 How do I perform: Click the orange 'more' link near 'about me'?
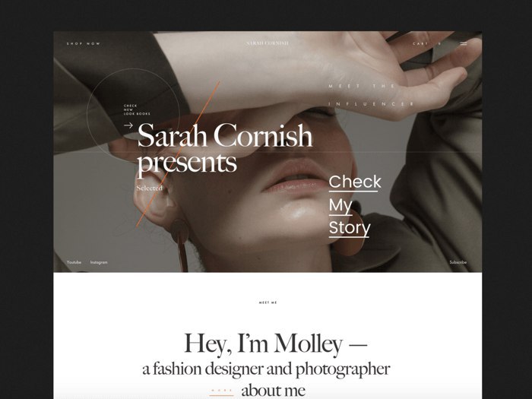(x=222, y=391)
